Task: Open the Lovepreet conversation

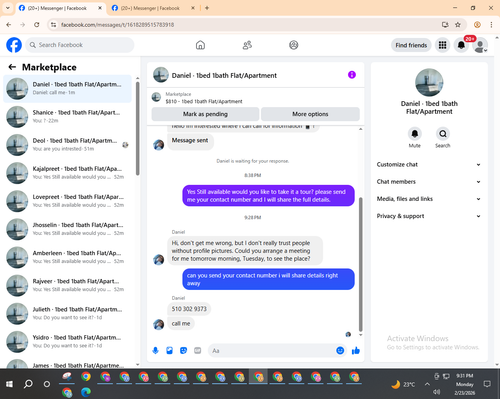Action: coord(67,201)
